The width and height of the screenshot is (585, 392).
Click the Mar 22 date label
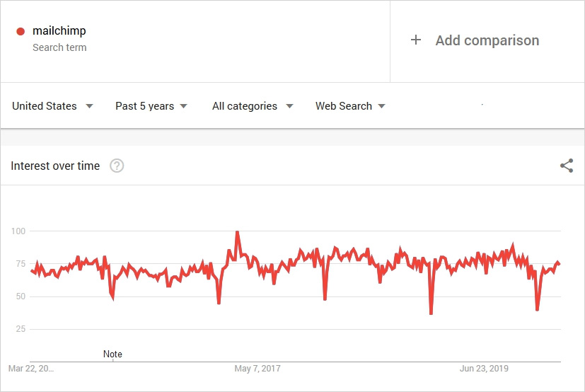click(x=30, y=369)
